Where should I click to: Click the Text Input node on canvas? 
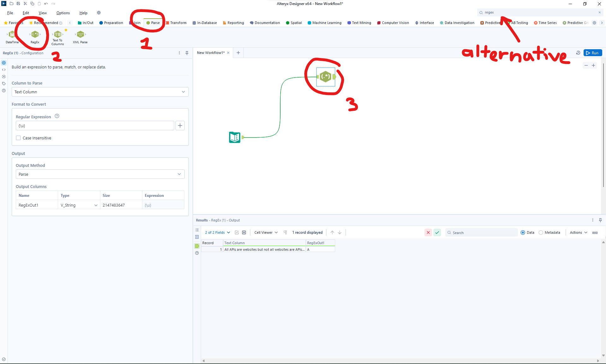click(235, 137)
